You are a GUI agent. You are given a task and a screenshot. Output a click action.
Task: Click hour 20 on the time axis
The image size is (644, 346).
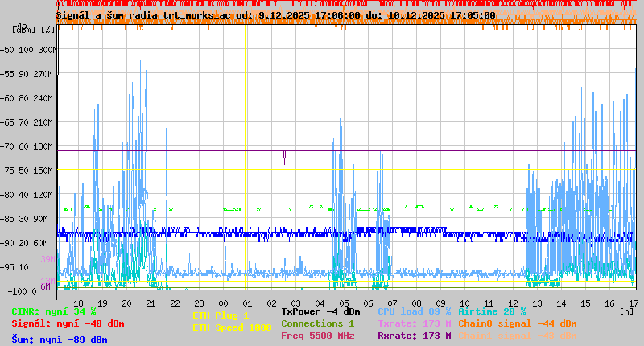point(126,303)
